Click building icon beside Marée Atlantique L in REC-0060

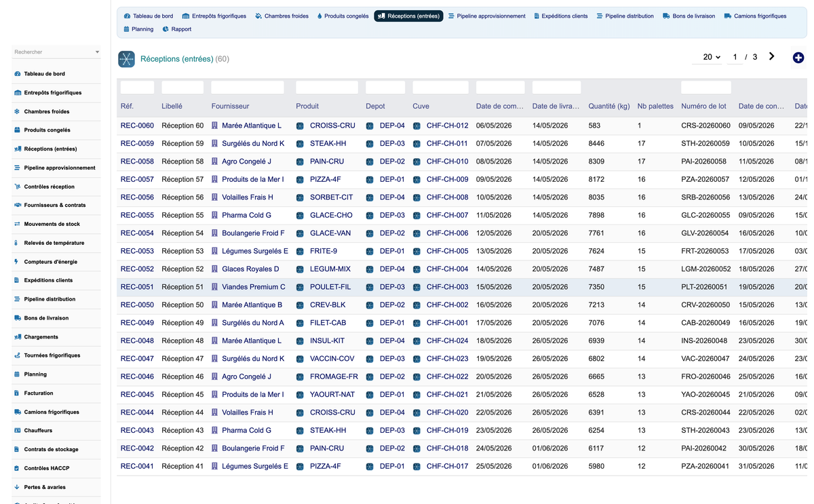point(215,125)
